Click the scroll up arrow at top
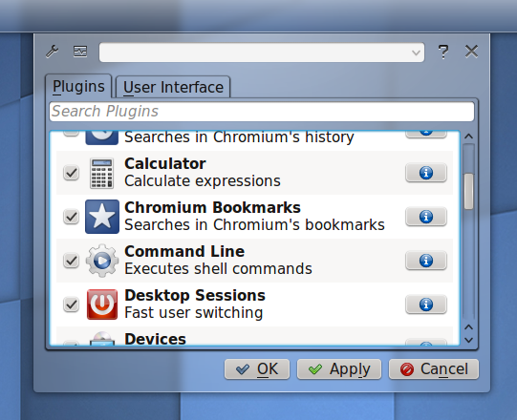The height and width of the screenshot is (420, 517). click(x=469, y=136)
